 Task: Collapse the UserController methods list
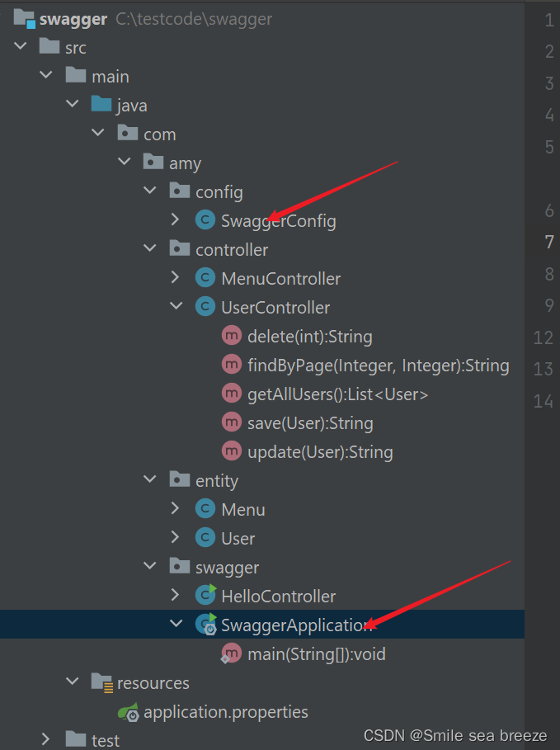point(178,307)
